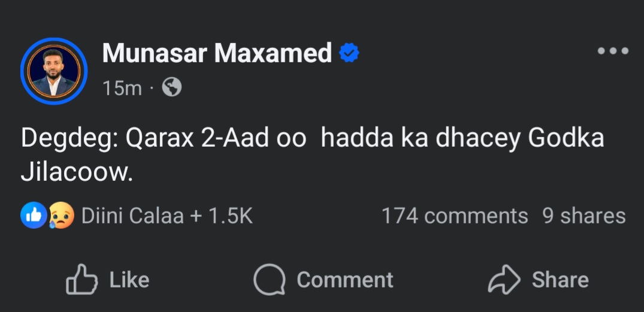
Task: Click the blue Like reaction emoji
Action: pos(34,216)
